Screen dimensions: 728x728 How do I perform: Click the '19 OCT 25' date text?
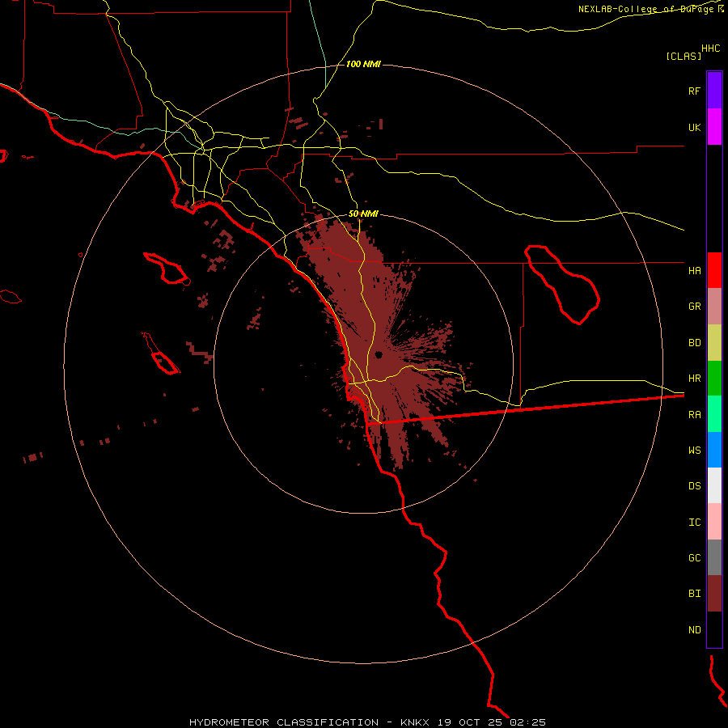[x=470, y=722]
